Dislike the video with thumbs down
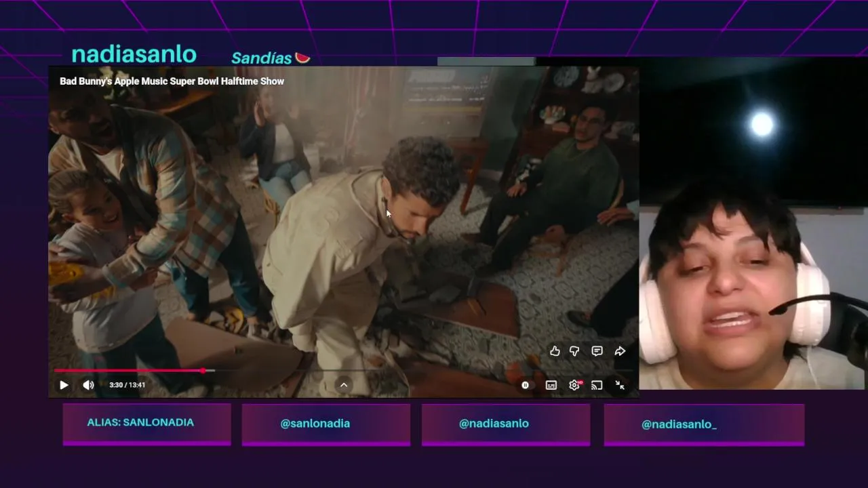This screenshot has height=488, width=868. pyautogui.click(x=574, y=351)
